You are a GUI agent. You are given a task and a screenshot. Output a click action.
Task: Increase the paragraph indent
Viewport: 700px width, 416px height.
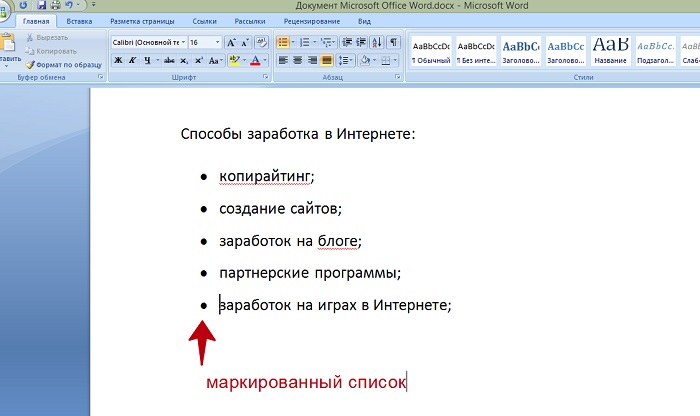coord(361,42)
